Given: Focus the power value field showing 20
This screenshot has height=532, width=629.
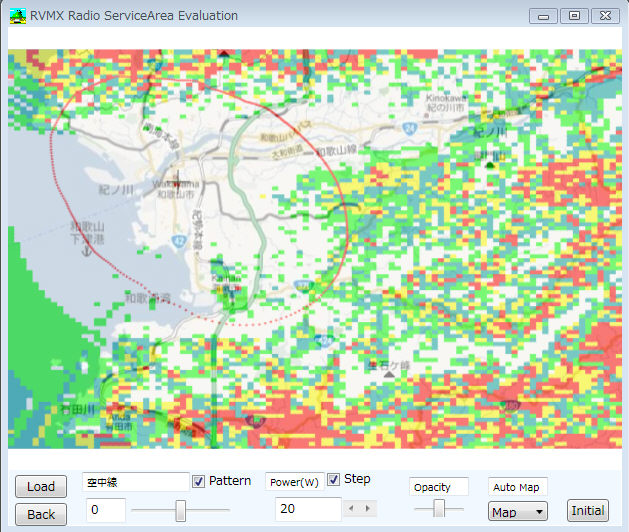Looking at the screenshot, I should (307, 509).
